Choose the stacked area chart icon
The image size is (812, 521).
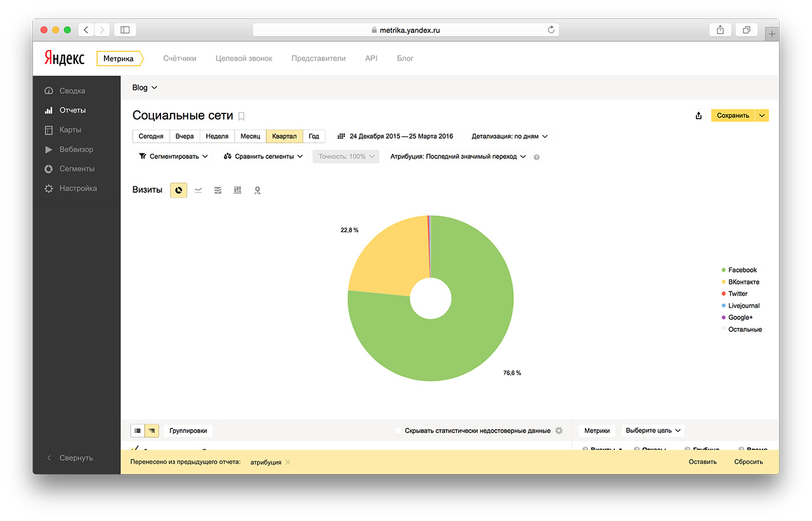pos(218,190)
